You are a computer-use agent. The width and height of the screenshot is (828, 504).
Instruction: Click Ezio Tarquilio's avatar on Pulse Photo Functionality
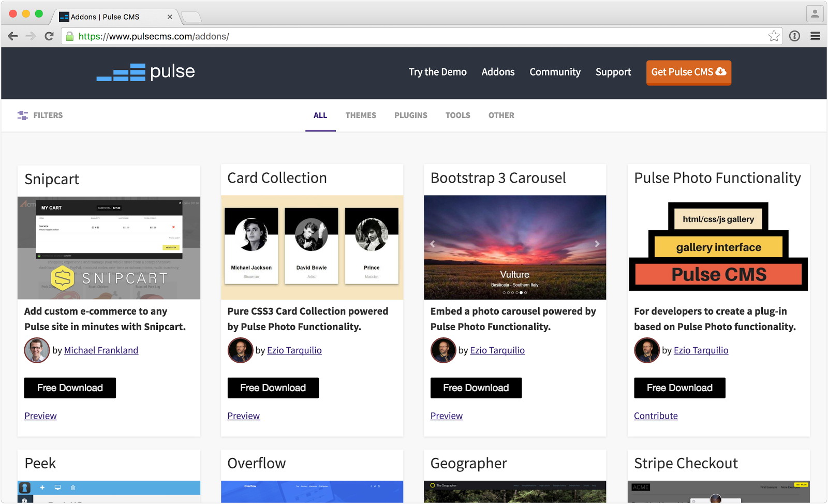coord(647,350)
